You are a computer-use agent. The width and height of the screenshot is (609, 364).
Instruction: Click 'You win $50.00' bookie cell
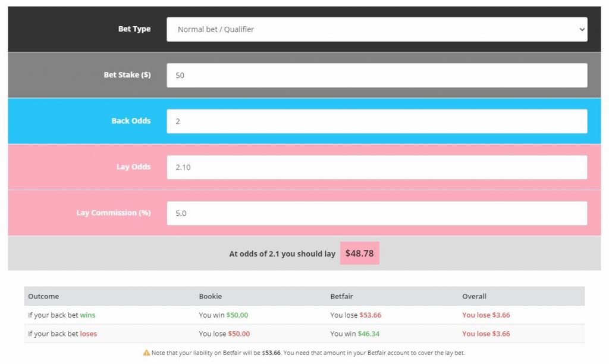(x=224, y=315)
